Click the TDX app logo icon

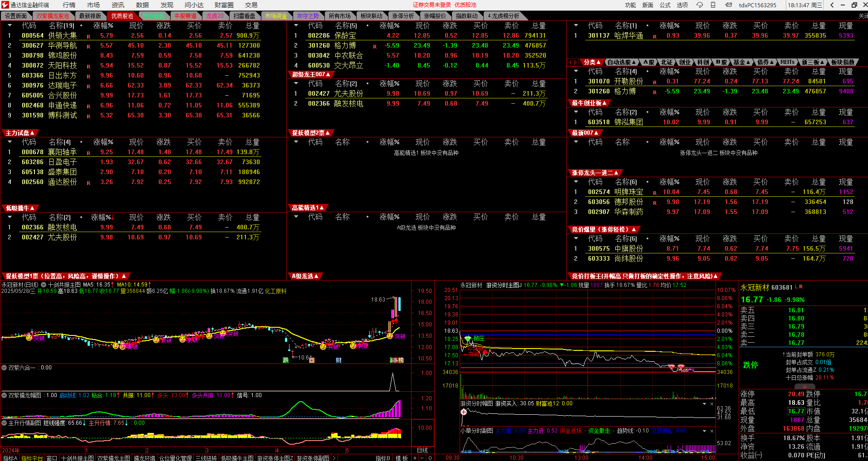pyautogui.click(x=5, y=5)
